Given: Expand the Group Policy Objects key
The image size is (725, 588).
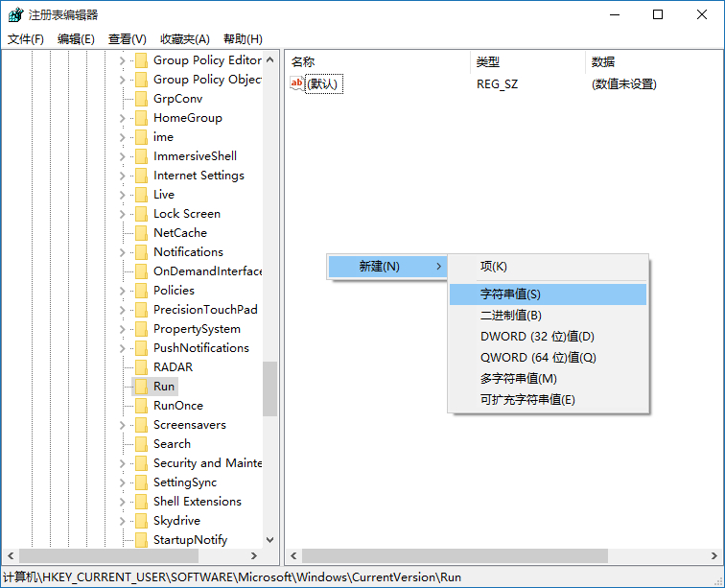Looking at the screenshot, I should pyautogui.click(x=122, y=80).
